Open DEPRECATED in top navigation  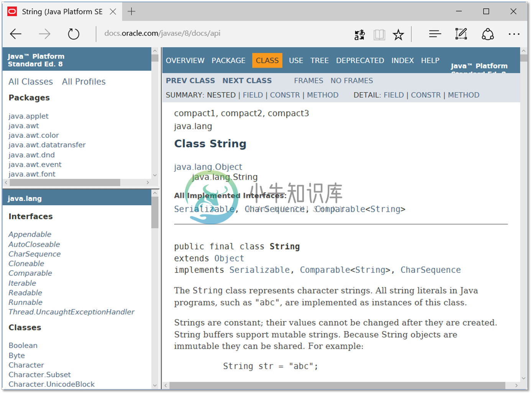tap(360, 61)
